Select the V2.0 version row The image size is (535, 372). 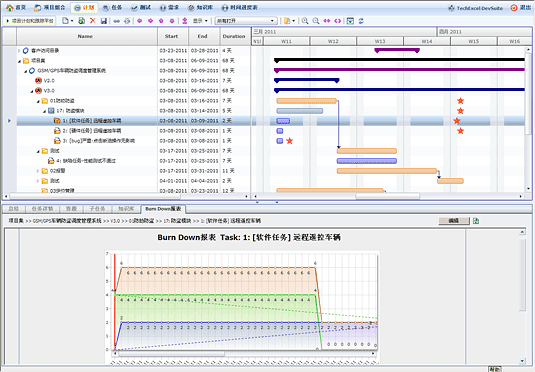tap(133, 81)
